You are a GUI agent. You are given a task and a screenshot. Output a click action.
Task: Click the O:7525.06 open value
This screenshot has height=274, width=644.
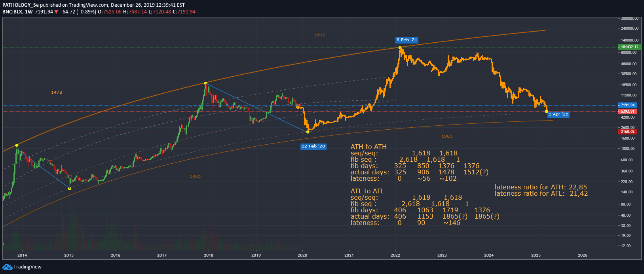(x=110, y=12)
